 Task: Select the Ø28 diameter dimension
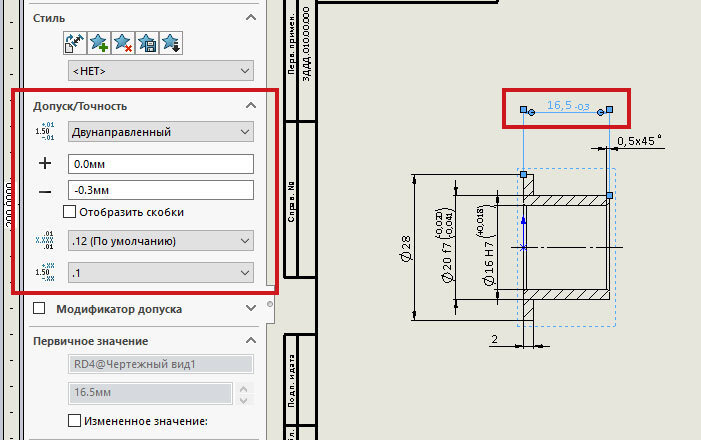(x=405, y=249)
